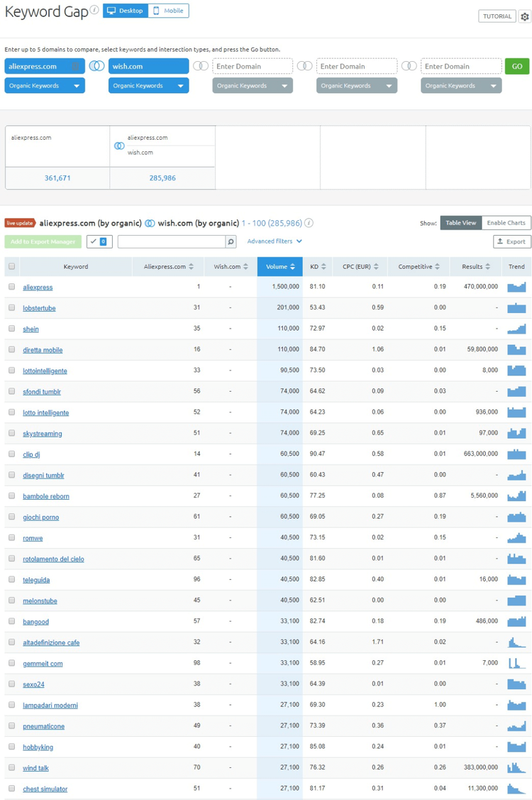Check the box for lobstertube row
This screenshot has height=800, width=532.
coord(12,307)
